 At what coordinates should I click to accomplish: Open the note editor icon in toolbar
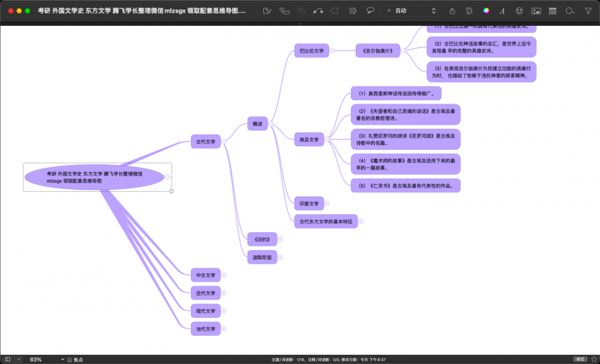[x=267, y=11]
